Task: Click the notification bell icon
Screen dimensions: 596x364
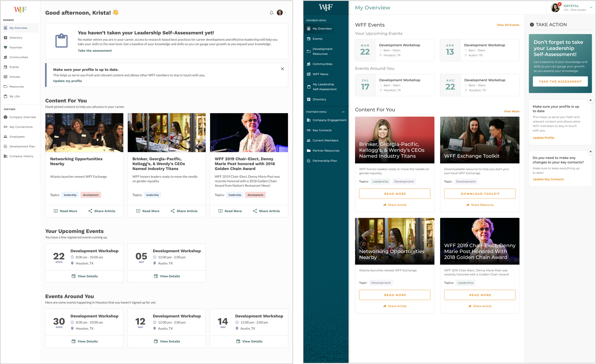Action: [x=271, y=13]
